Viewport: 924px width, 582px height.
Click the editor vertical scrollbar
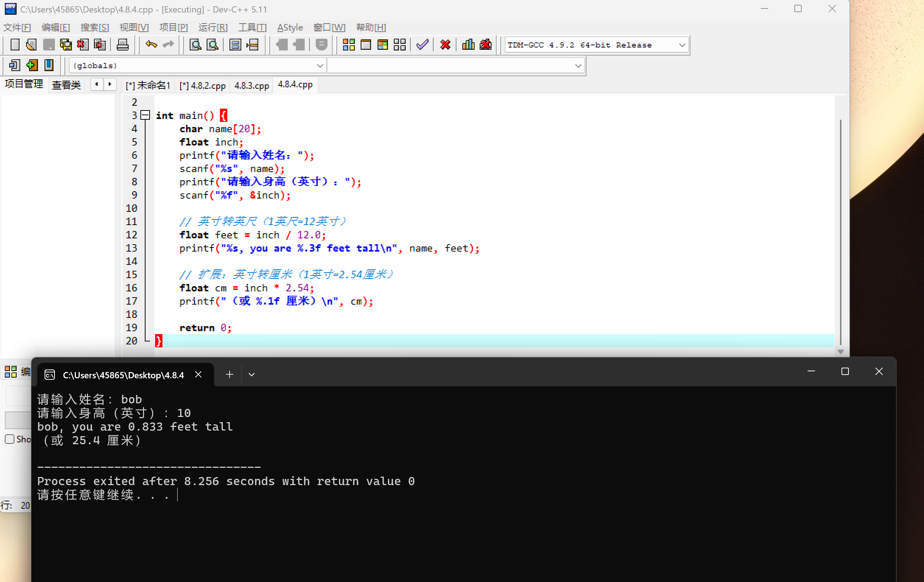(x=840, y=230)
